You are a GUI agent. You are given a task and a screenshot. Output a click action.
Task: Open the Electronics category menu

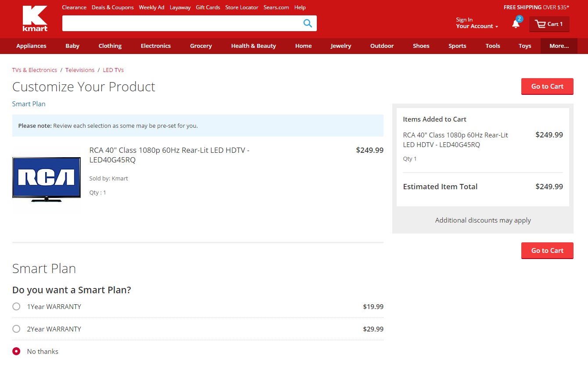(155, 46)
